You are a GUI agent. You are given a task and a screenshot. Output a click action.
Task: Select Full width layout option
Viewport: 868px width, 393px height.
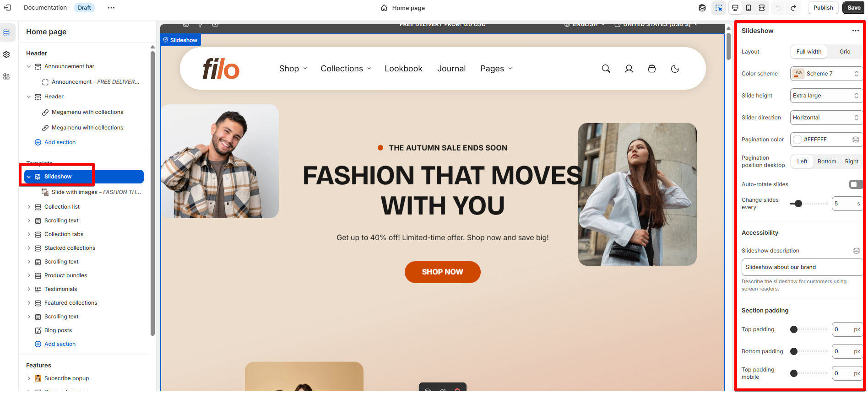click(x=809, y=52)
